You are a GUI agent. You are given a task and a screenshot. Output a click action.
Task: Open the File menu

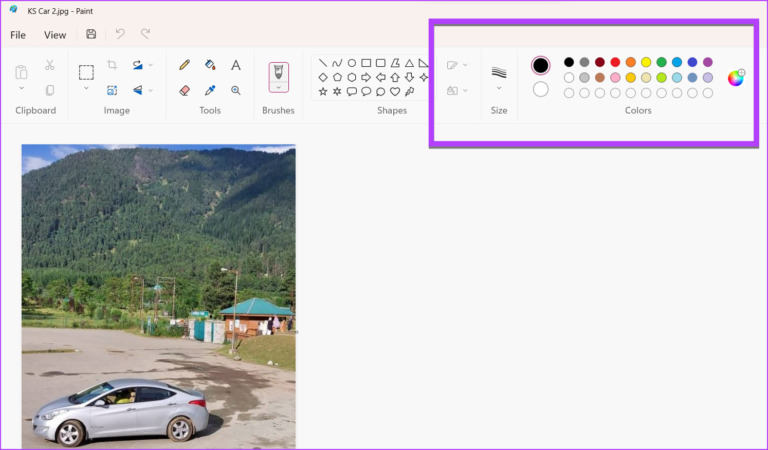[18, 35]
